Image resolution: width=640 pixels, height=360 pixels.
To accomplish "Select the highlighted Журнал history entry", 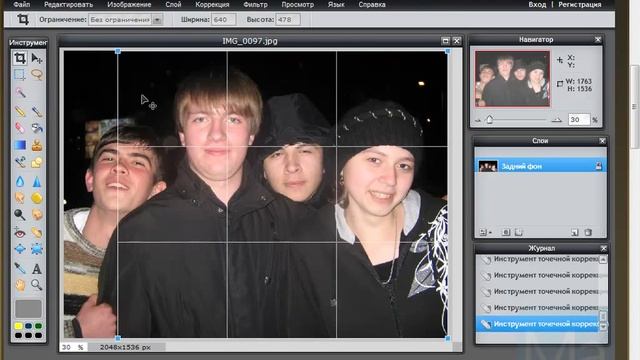I will pos(538,324).
